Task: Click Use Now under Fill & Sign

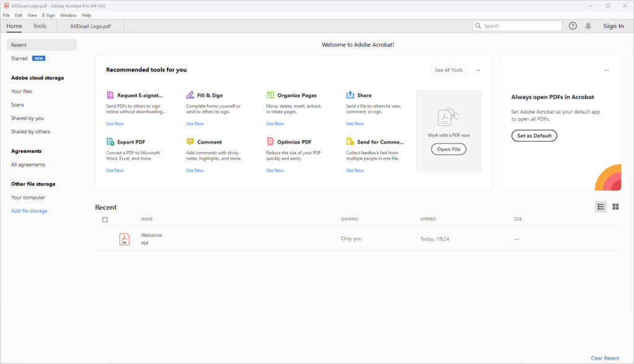Action: 195,124
